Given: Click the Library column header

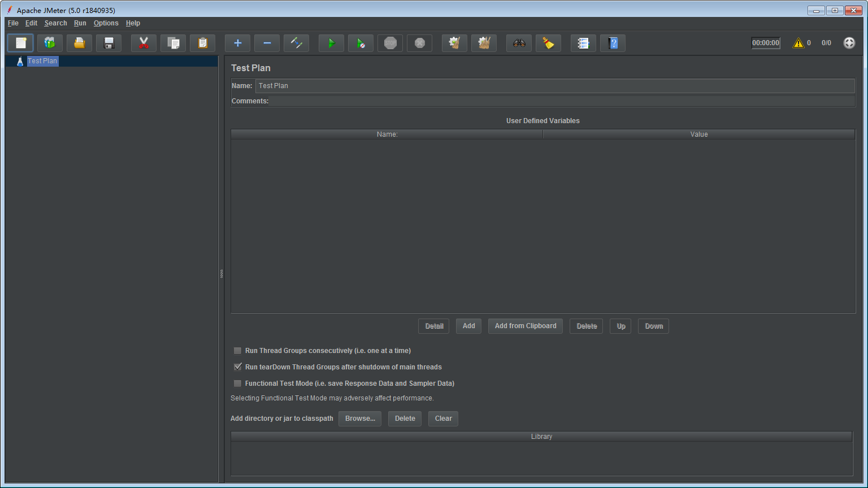Looking at the screenshot, I should (541, 437).
